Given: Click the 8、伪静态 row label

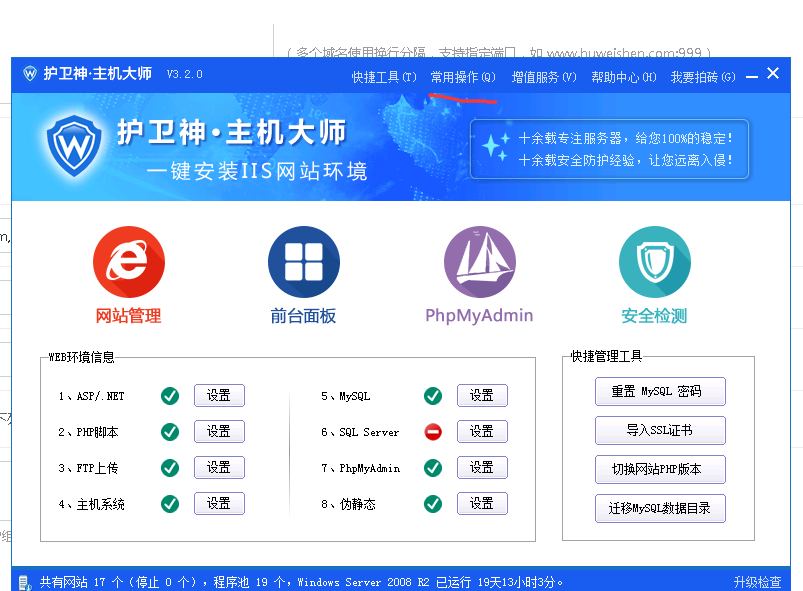Looking at the screenshot, I should (348, 504).
